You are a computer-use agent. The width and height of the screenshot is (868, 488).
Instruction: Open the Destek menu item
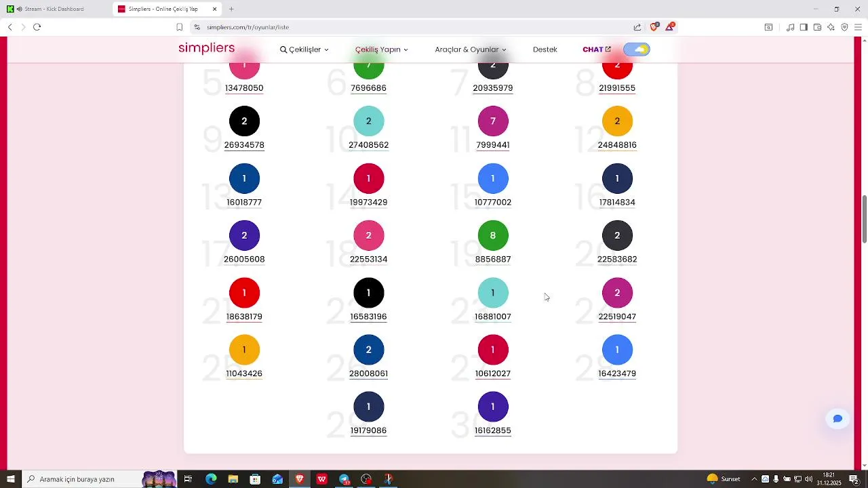tap(545, 49)
